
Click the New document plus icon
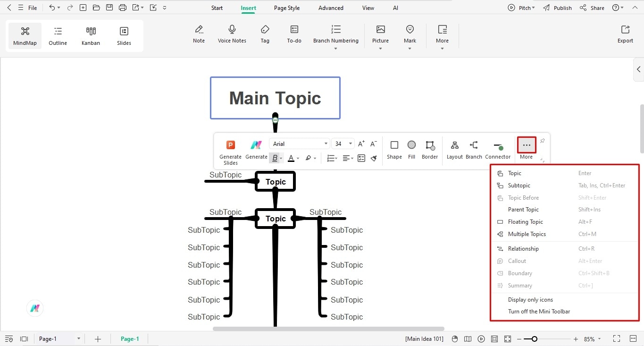point(83,8)
